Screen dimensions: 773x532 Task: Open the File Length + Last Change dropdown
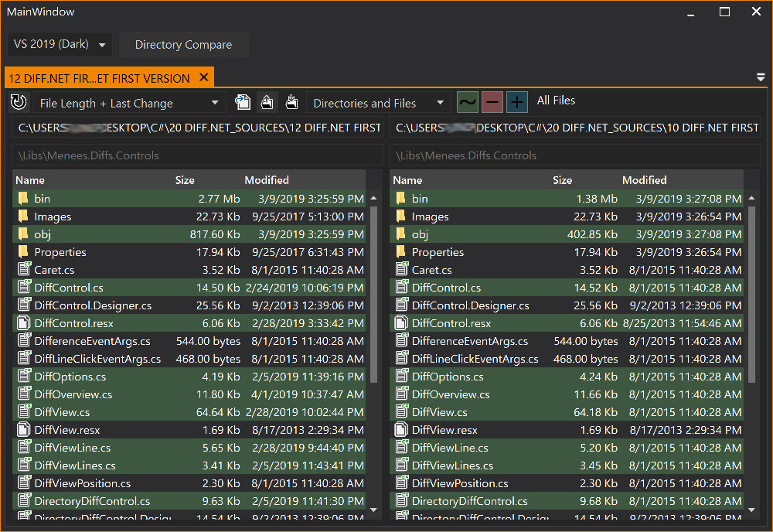click(130, 103)
